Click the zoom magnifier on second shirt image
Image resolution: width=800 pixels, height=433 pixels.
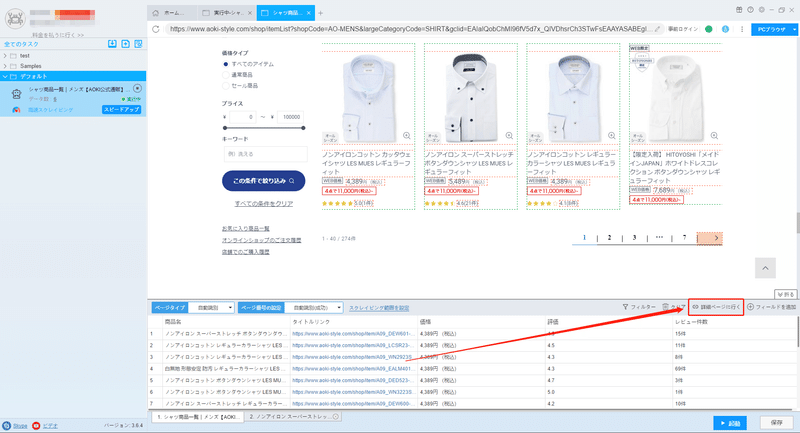509,136
